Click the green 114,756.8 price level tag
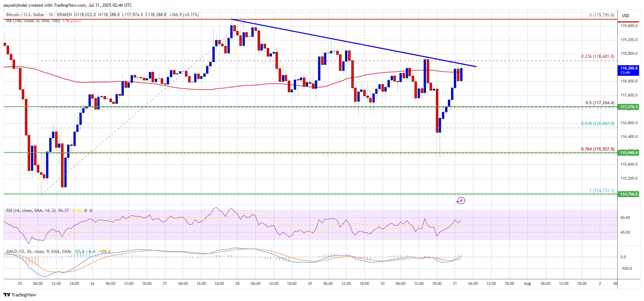The height and width of the screenshot is (301, 644). (x=629, y=194)
